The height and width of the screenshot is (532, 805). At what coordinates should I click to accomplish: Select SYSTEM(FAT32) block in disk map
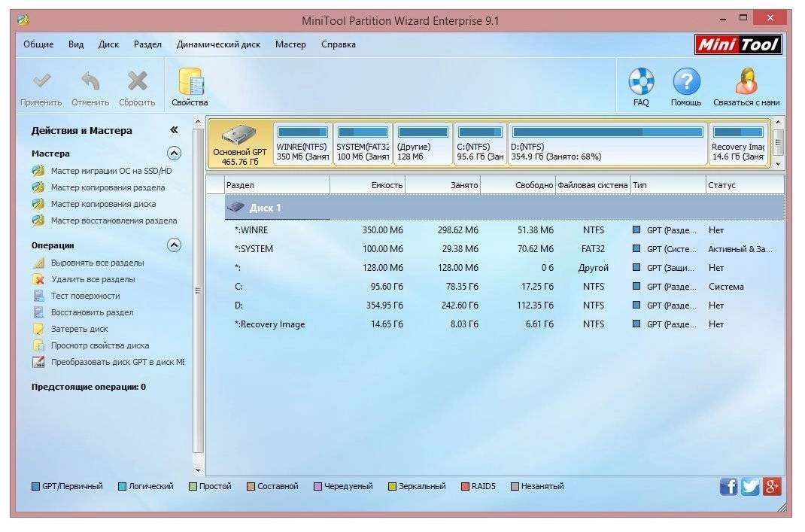tap(363, 144)
